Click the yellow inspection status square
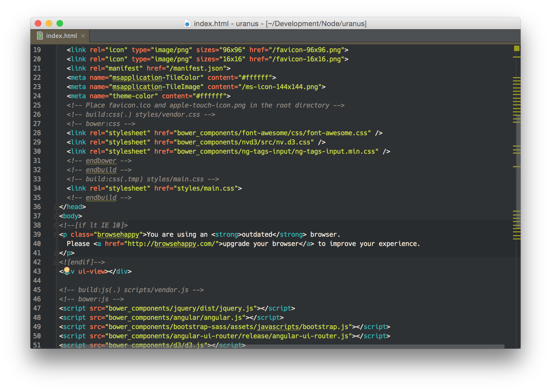This screenshot has height=392, width=551. tap(516, 48)
